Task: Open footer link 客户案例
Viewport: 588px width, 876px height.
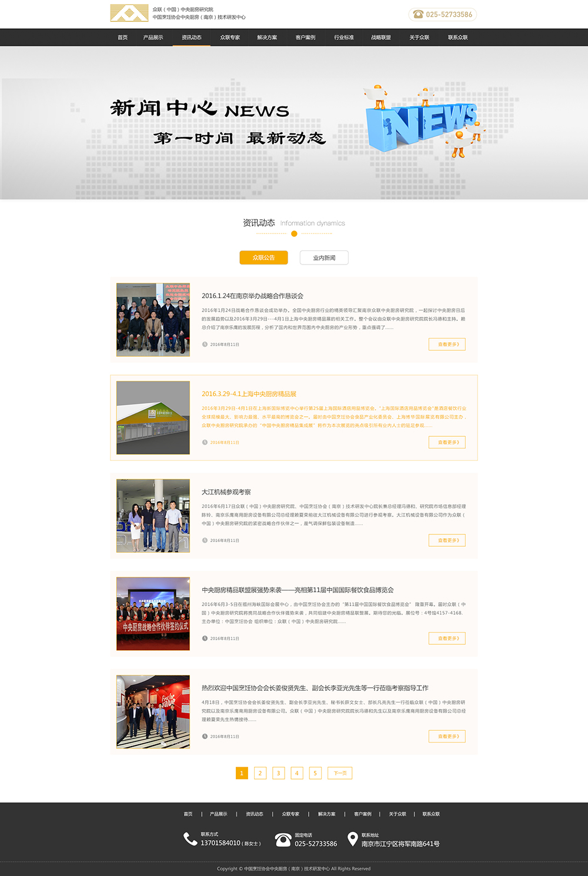Action: click(x=363, y=814)
